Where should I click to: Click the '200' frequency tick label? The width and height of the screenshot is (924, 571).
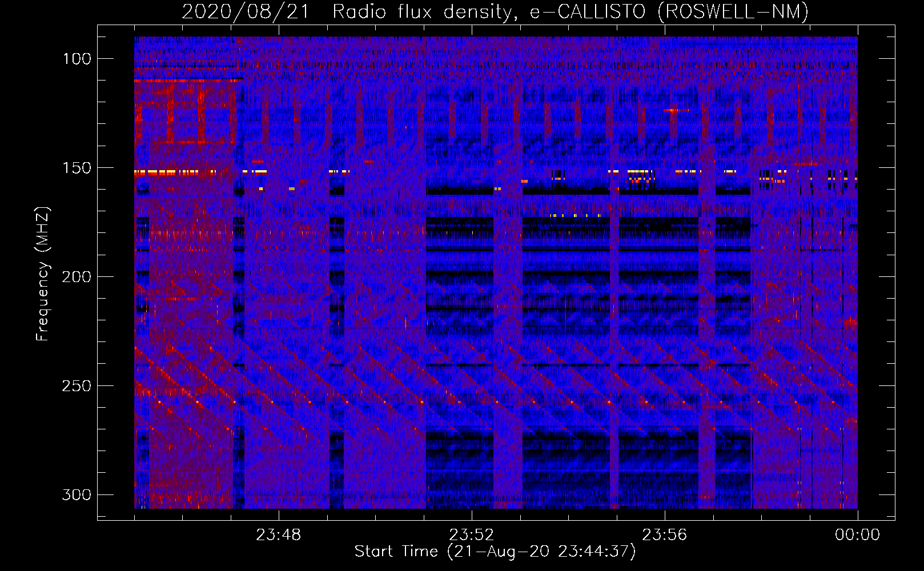pos(77,277)
